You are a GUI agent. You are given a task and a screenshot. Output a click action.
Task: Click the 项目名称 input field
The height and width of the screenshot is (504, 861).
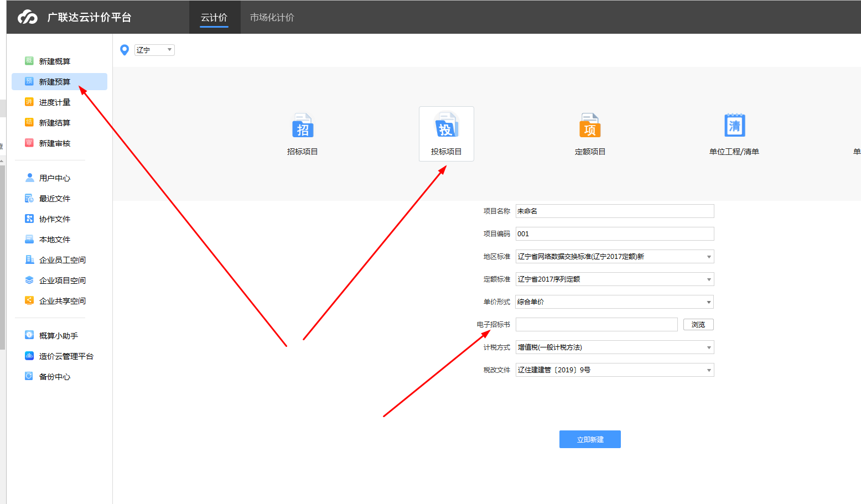tap(615, 211)
